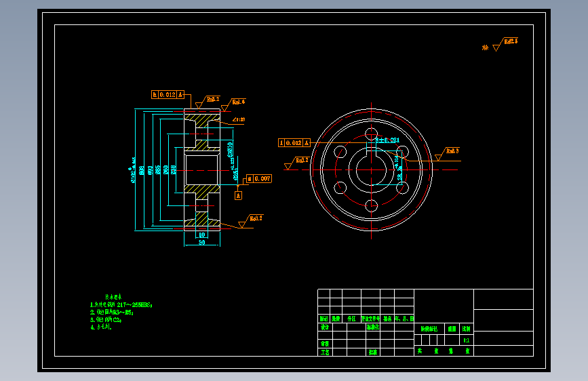This screenshot has height=381, width=588.
Task: Select the width dimension 10 below section view
Action: tap(201, 235)
